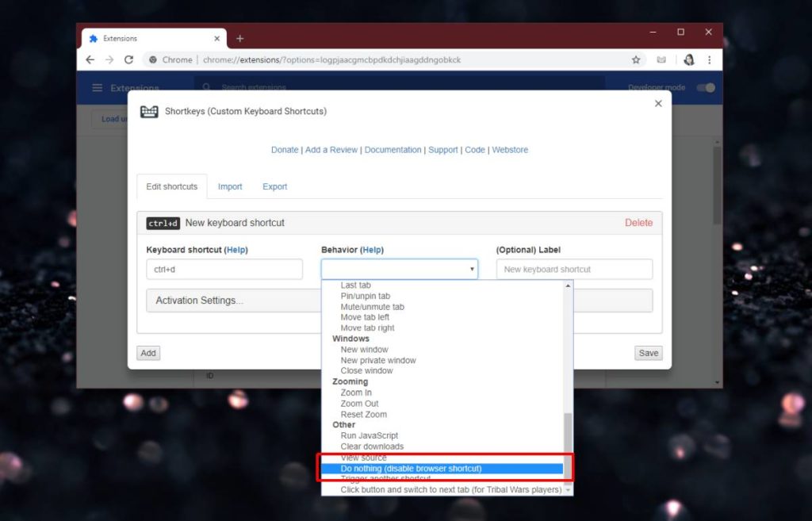Click the search extensions magnifier icon
This screenshot has width=812, height=521.
point(206,87)
